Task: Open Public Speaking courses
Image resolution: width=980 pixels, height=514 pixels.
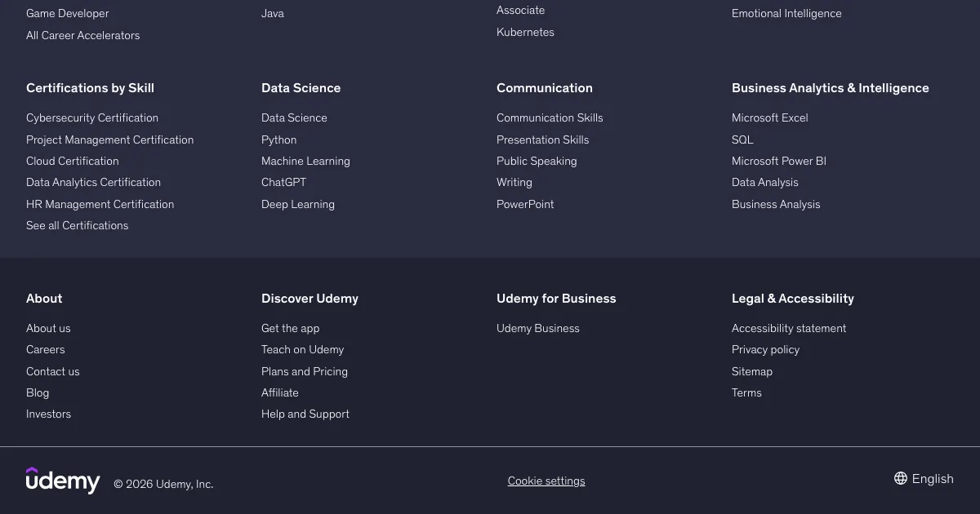Action: (537, 162)
